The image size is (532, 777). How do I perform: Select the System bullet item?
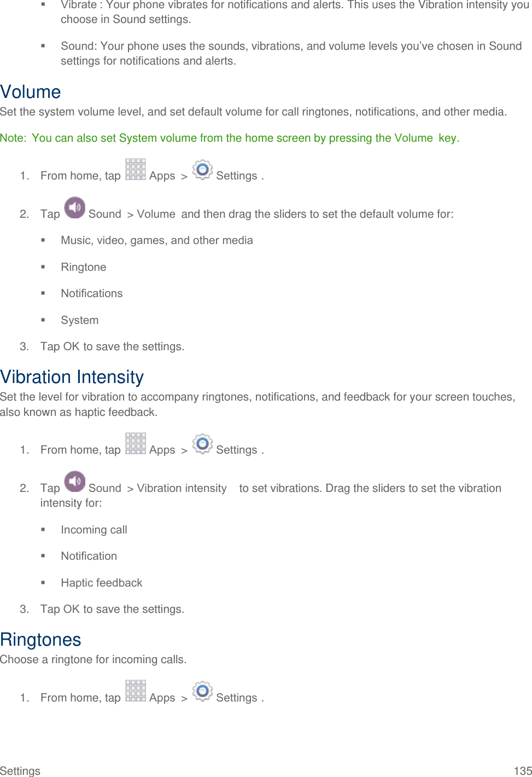click(x=80, y=320)
